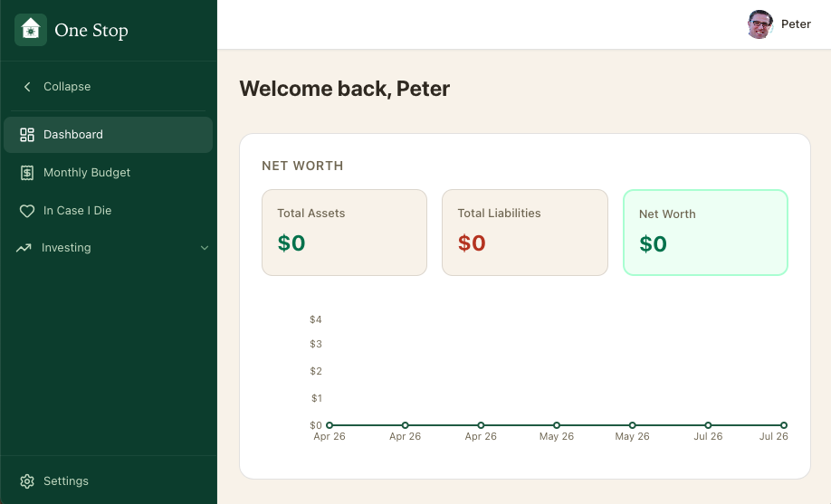This screenshot has width=831, height=504.
Task: Click the heart icon for In Case I Die
Action: pos(27,211)
